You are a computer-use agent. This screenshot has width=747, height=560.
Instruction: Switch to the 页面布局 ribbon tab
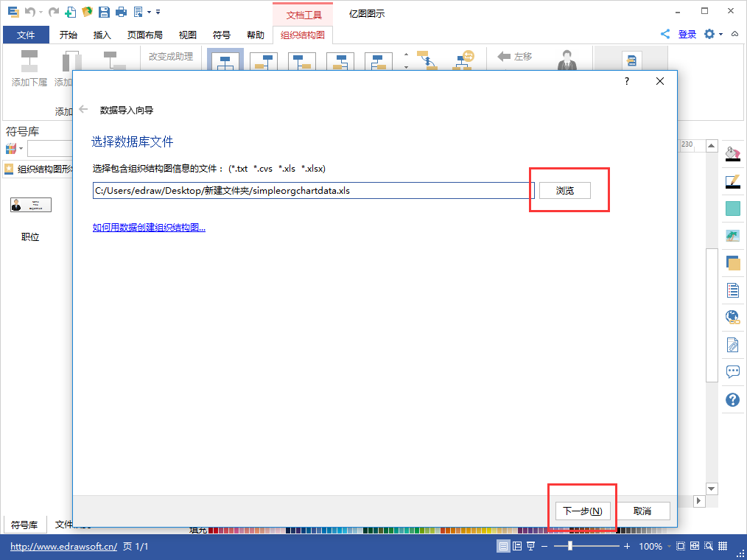(145, 35)
